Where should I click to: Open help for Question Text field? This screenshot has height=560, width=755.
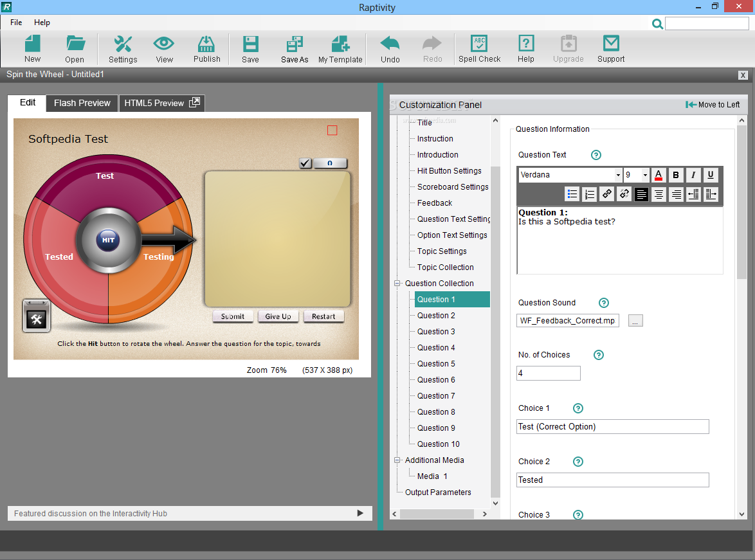coord(596,155)
